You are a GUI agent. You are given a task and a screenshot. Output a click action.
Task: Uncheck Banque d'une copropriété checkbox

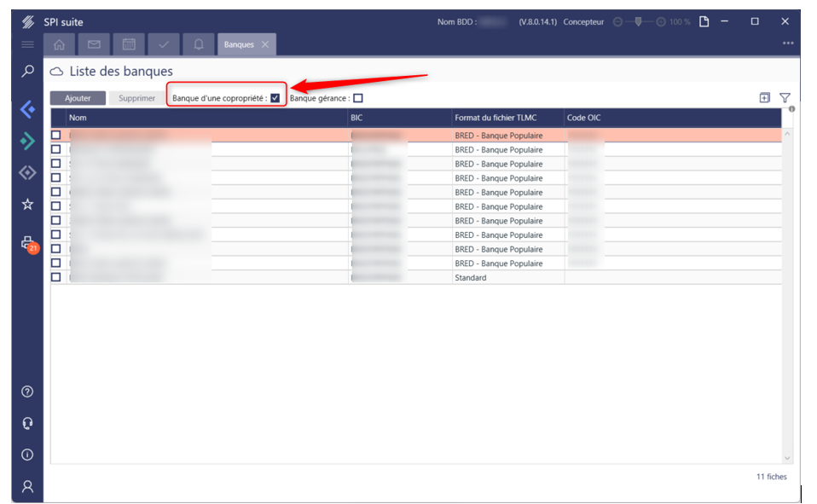275,98
